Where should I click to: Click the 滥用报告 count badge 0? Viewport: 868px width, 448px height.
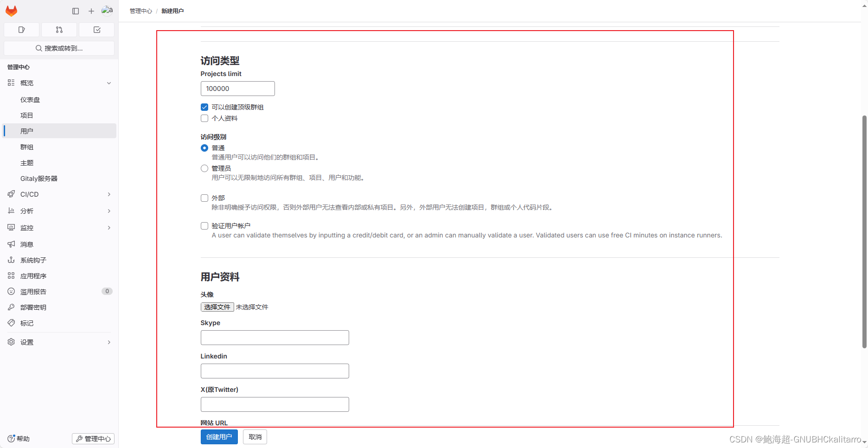[107, 291]
